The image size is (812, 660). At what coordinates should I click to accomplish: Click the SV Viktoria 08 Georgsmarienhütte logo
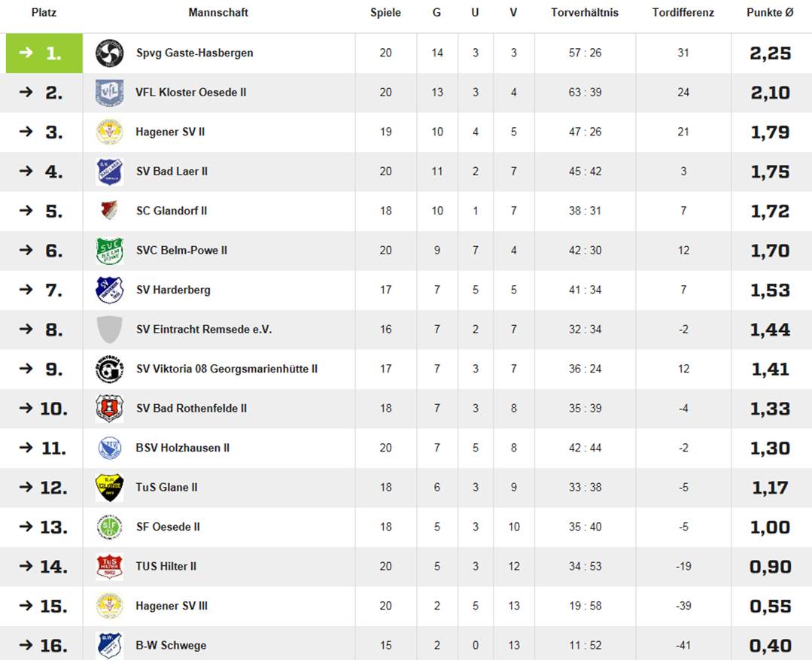click(x=110, y=369)
